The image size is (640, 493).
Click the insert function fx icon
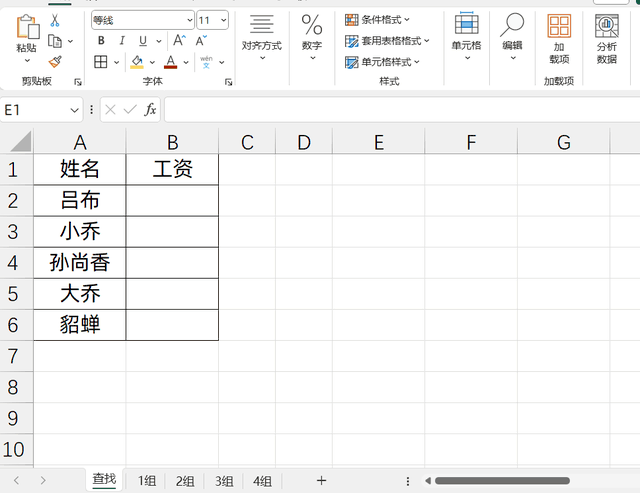pyautogui.click(x=150, y=109)
